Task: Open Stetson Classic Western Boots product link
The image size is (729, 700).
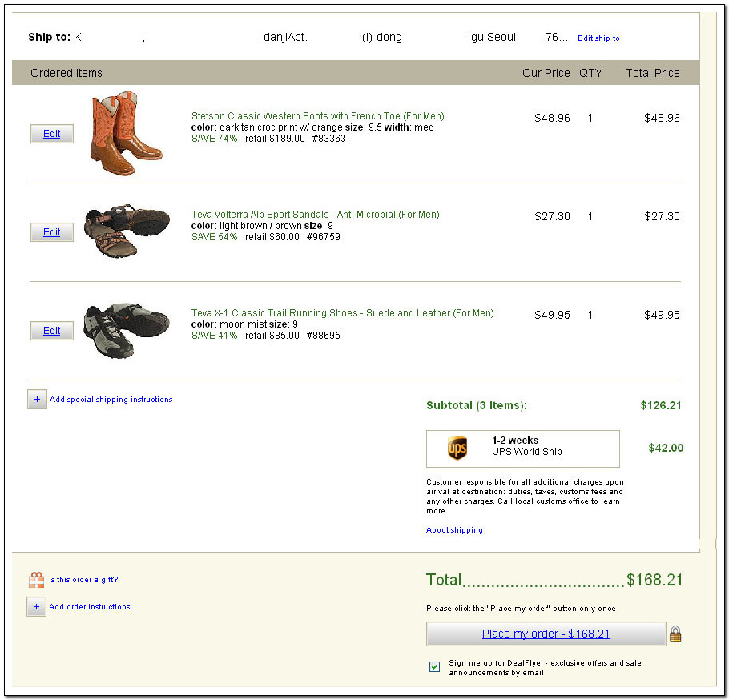Action: (317, 116)
